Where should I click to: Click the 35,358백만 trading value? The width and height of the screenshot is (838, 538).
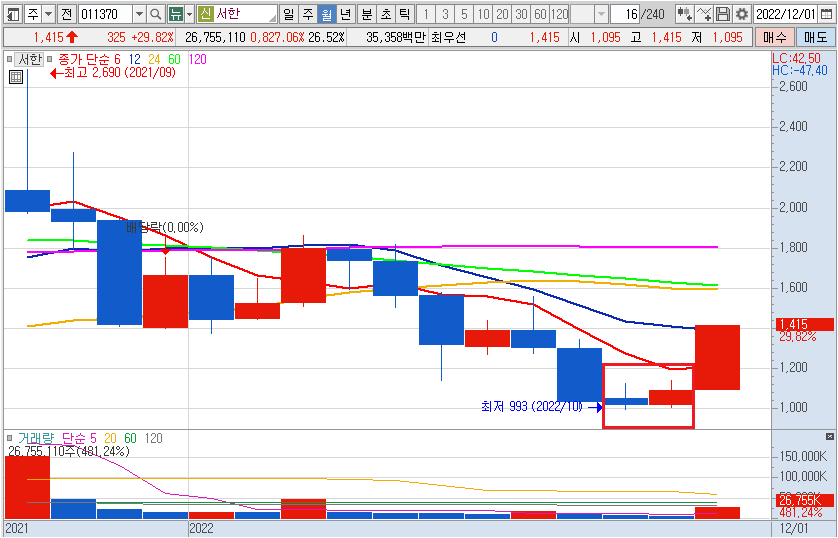click(396, 37)
